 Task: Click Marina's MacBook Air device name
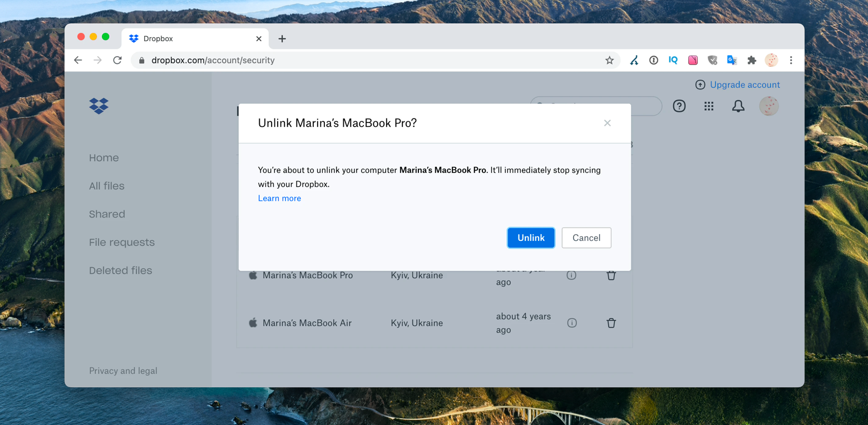307,323
